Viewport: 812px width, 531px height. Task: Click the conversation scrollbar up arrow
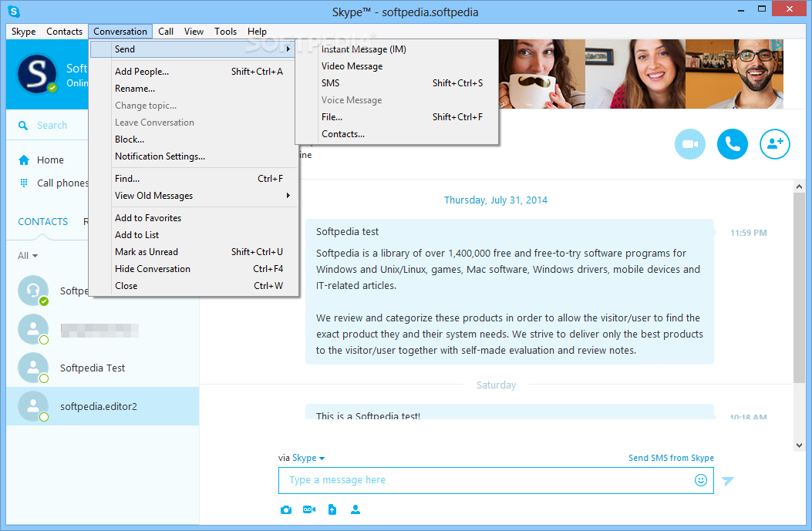point(799,187)
